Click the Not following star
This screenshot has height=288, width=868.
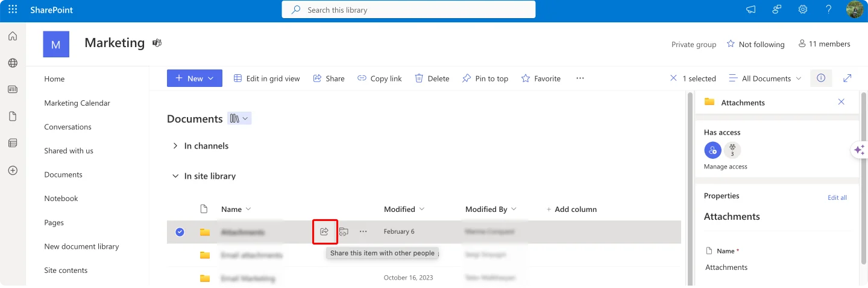click(x=731, y=44)
